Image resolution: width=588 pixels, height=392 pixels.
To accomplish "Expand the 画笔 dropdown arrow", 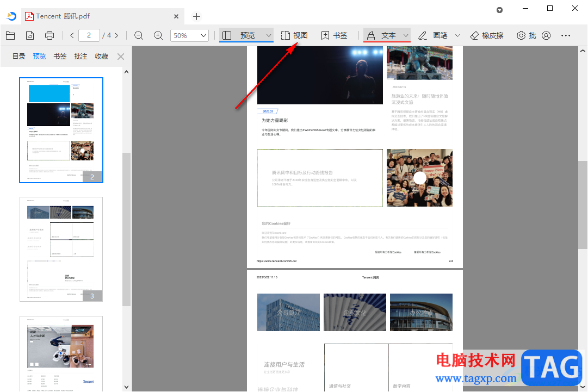I will click(x=457, y=35).
